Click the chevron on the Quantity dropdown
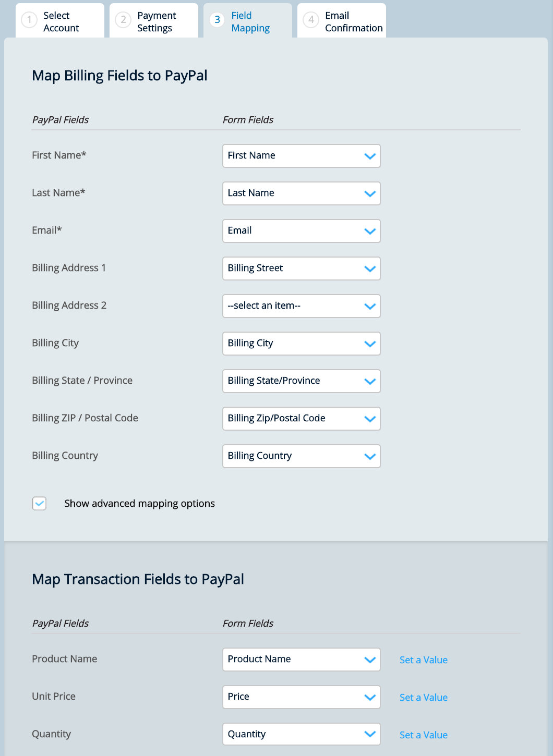This screenshot has width=553, height=756. tap(370, 734)
